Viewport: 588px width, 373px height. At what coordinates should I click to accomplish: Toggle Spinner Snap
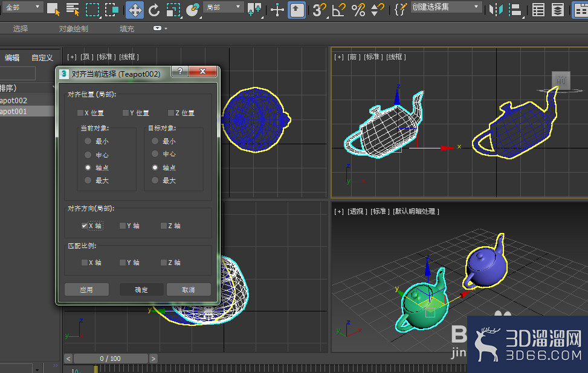pyautogui.click(x=377, y=10)
